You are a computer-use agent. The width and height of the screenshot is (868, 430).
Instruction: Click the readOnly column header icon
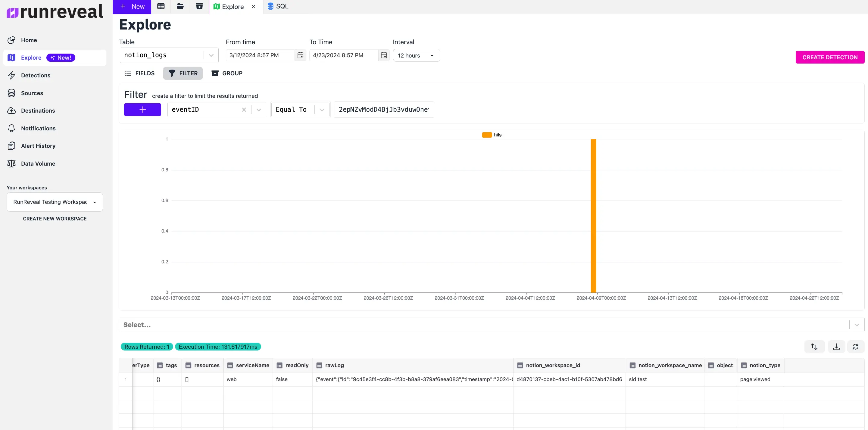(x=279, y=365)
